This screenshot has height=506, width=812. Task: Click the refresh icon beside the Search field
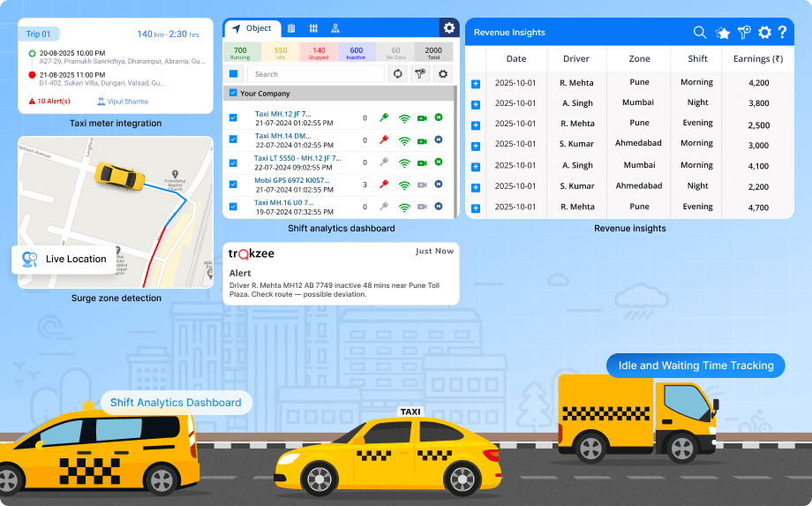pyautogui.click(x=397, y=74)
